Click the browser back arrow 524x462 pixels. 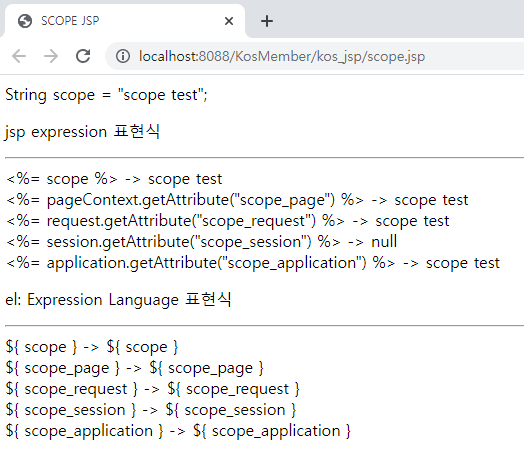(x=19, y=56)
